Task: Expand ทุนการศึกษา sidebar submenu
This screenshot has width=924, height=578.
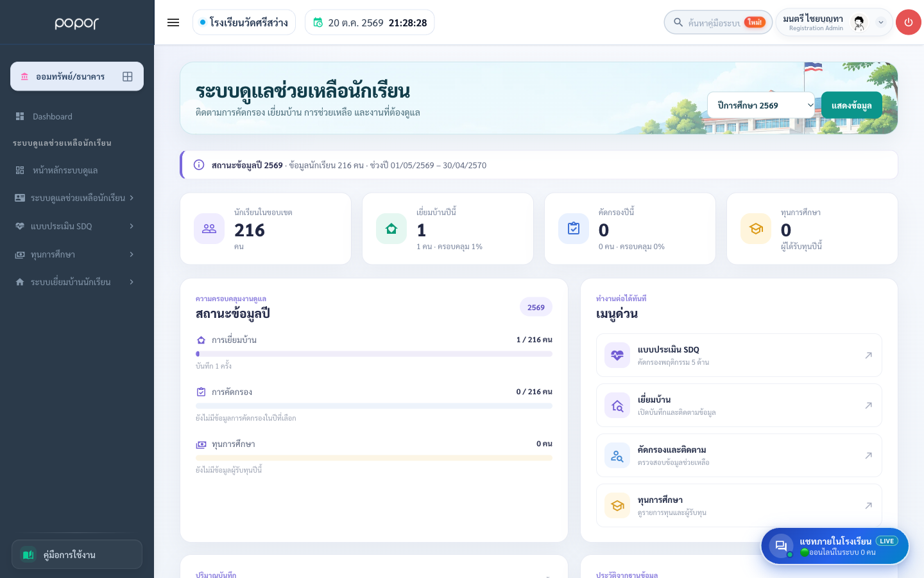Action: pyautogui.click(x=131, y=254)
